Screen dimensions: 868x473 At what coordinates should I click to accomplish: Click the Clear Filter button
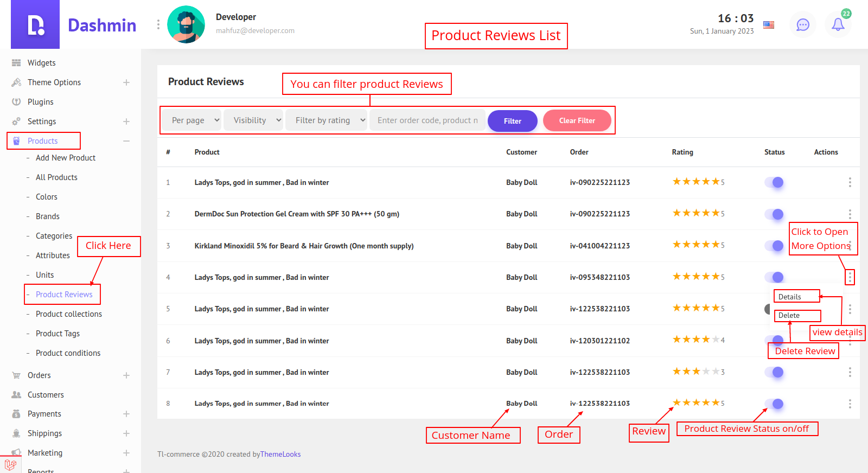point(577,120)
